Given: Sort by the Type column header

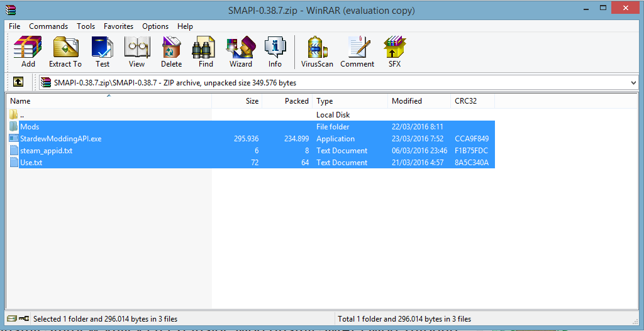Looking at the screenshot, I should coord(350,101).
